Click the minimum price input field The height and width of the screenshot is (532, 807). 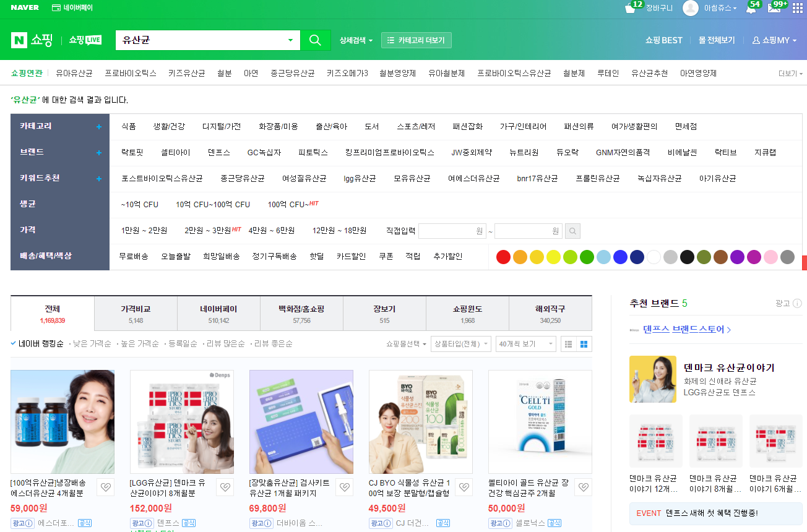(x=452, y=231)
